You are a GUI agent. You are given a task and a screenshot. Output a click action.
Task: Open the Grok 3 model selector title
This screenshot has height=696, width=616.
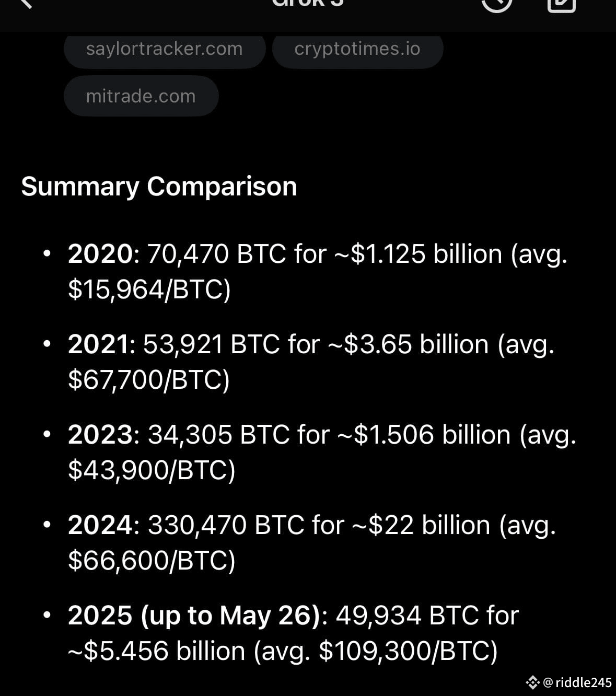[308, 3]
